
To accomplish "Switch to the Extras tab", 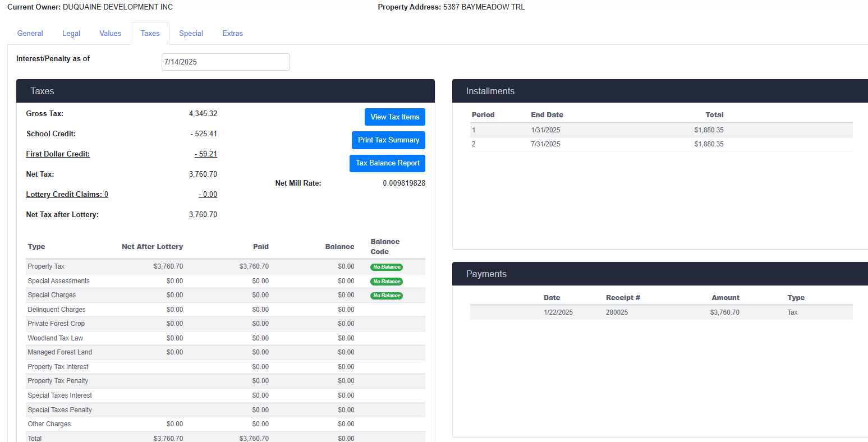I will (232, 34).
